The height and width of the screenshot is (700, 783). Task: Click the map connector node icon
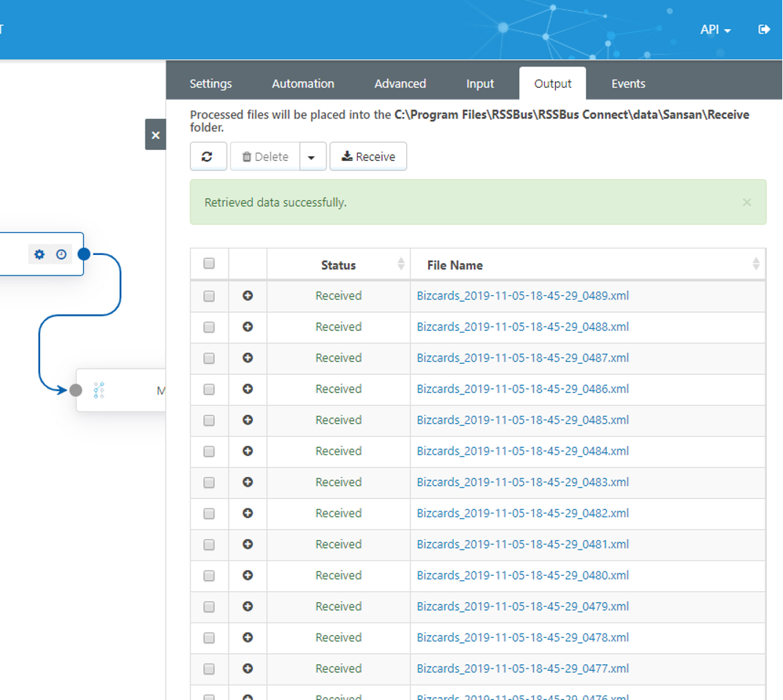(99, 390)
